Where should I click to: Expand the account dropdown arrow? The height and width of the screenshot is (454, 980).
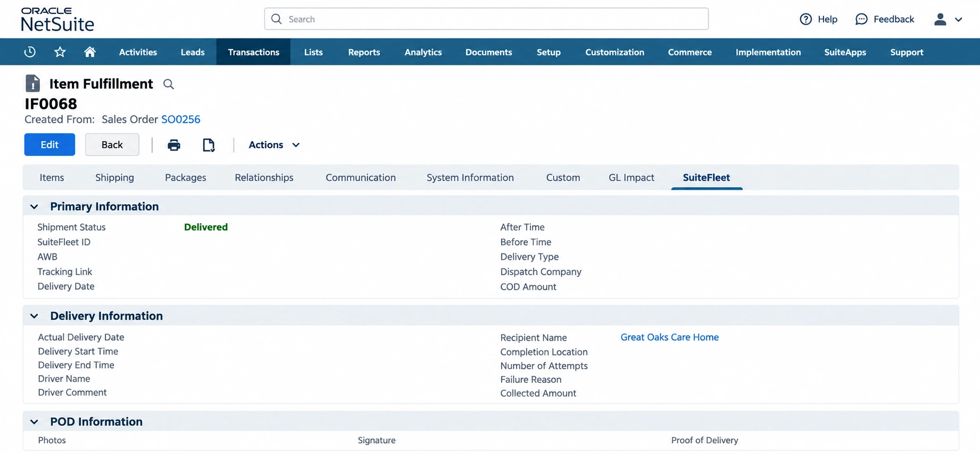(x=959, y=20)
